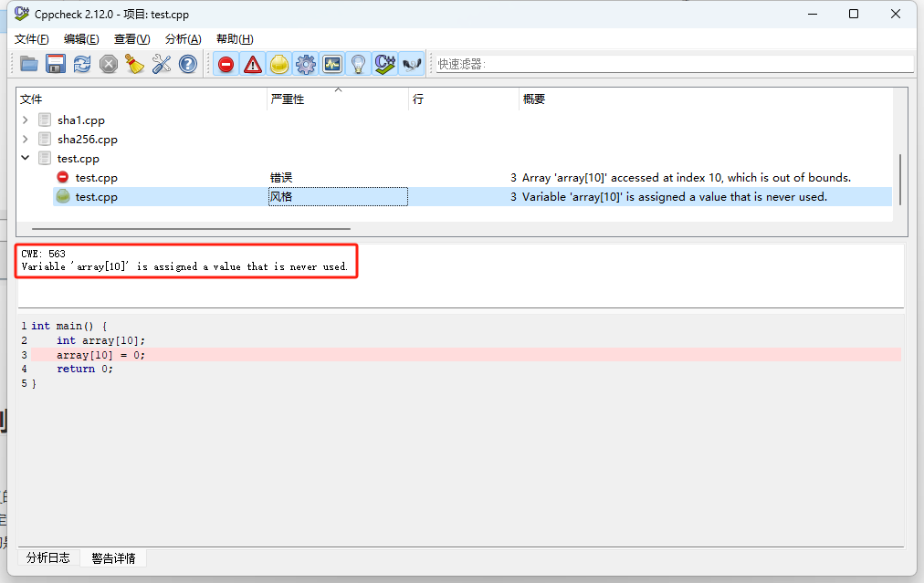The height and width of the screenshot is (583, 924).
Task: Switch to the 分析日志 tab
Action: click(x=48, y=557)
